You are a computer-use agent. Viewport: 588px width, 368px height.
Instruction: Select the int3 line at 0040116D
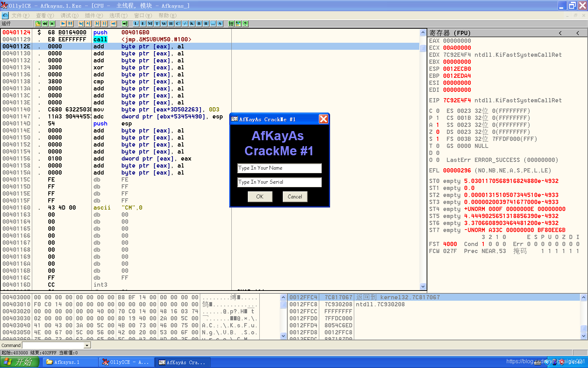210,285
